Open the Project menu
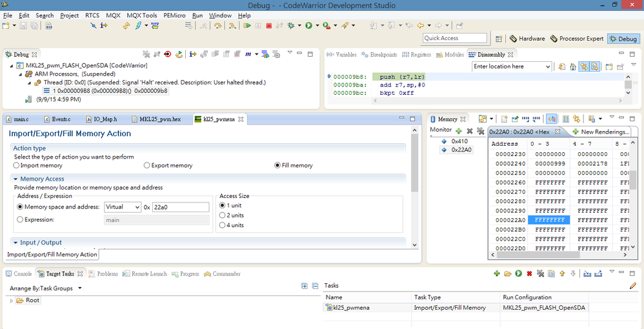The image size is (644, 329). coord(70,15)
